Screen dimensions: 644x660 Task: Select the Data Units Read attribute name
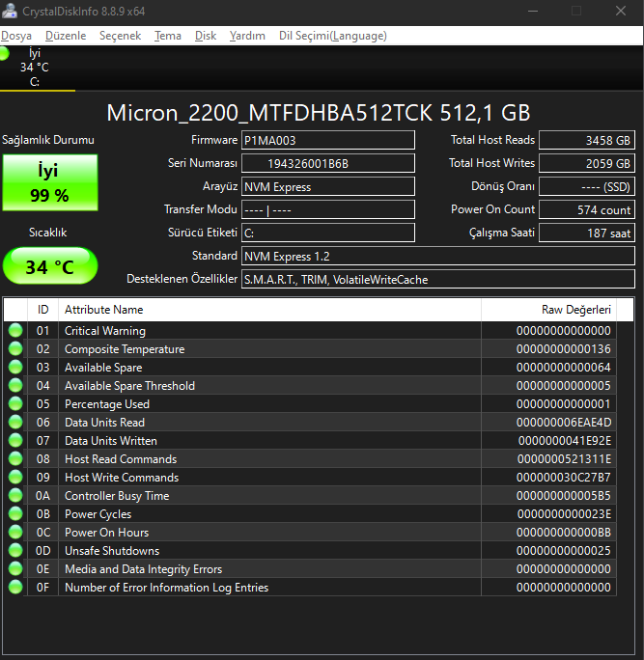click(x=104, y=423)
